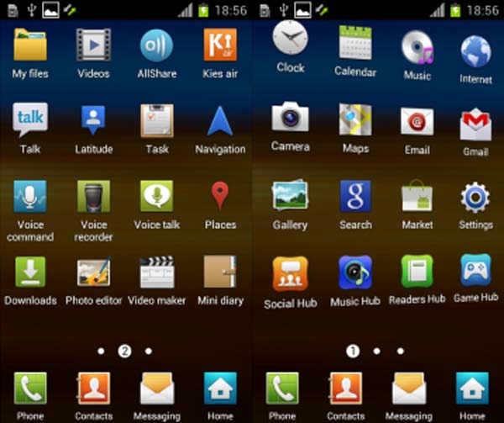Go to third page dot on right screen

(401, 351)
